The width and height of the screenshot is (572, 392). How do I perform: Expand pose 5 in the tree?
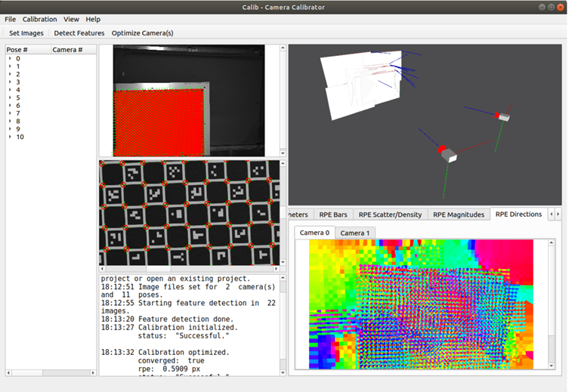11,98
